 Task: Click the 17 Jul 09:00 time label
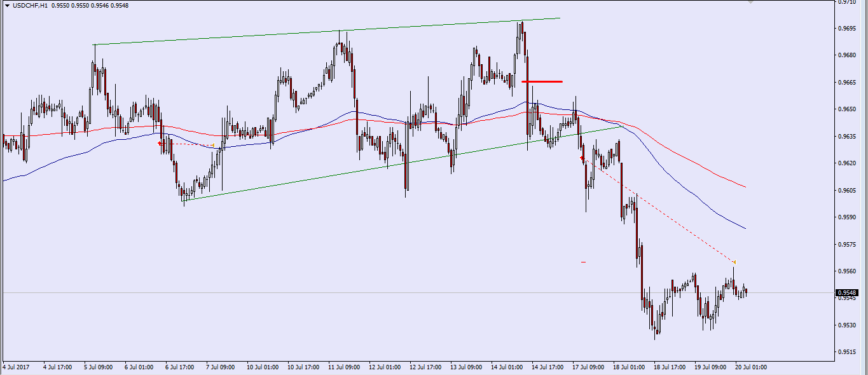(587, 367)
